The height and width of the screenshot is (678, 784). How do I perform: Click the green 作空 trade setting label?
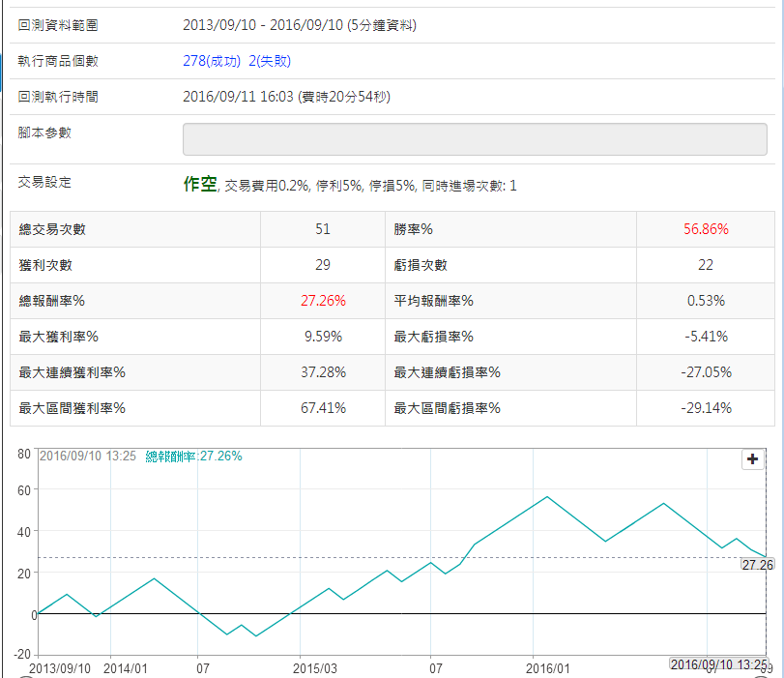coord(200,184)
